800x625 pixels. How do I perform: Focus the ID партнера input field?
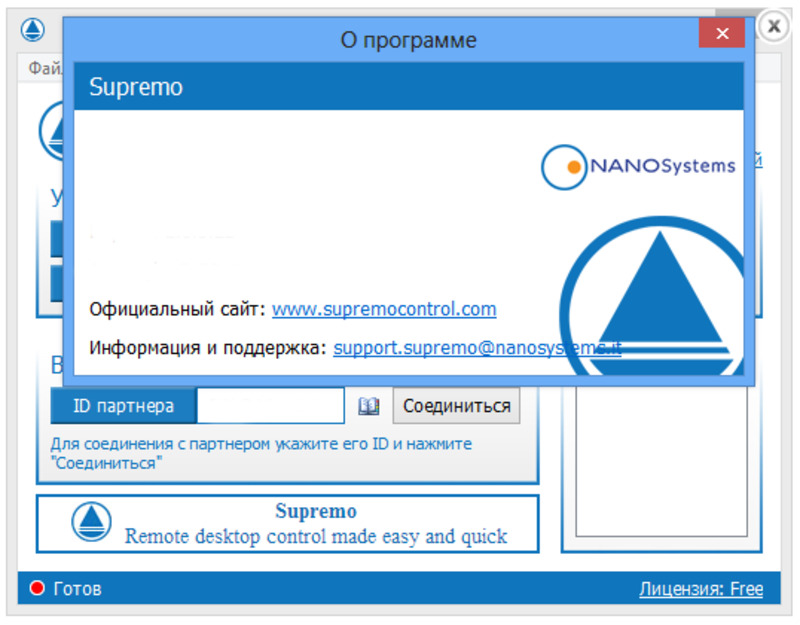pyautogui.click(x=270, y=406)
